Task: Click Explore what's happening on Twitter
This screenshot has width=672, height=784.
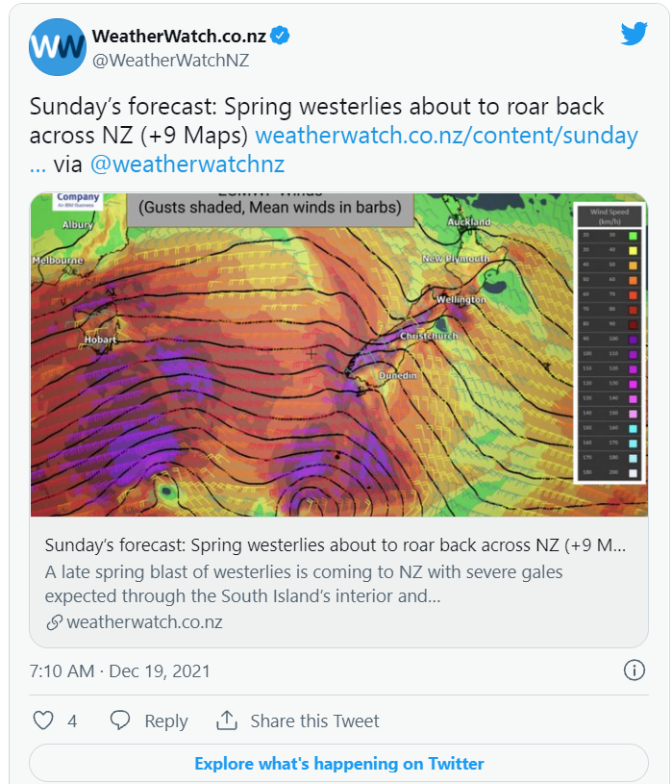Action: click(338, 764)
